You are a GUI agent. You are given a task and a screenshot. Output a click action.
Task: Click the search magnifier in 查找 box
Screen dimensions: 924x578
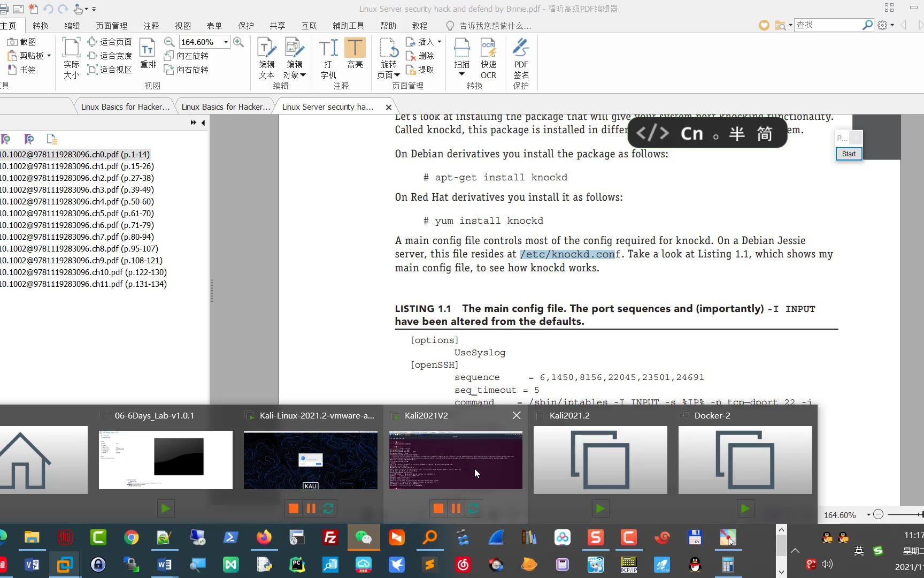pos(867,25)
